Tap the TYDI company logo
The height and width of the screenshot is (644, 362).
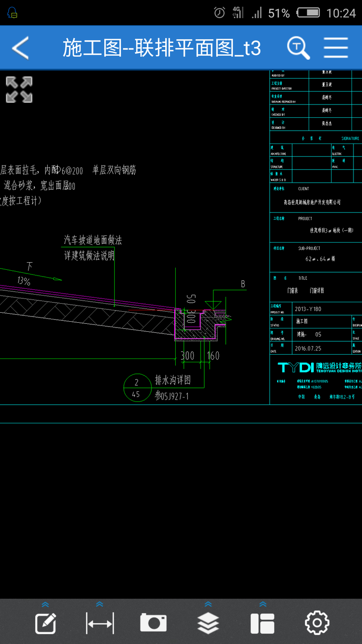click(295, 368)
